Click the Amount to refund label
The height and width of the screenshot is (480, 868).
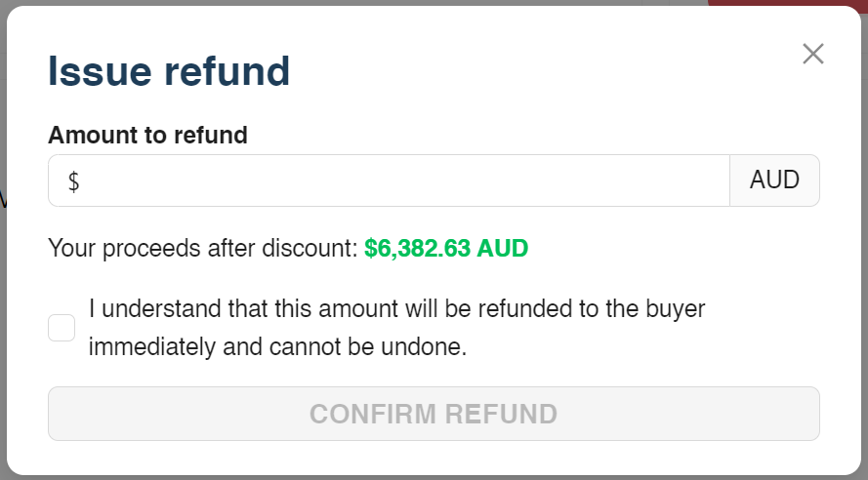pyautogui.click(x=147, y=135)
